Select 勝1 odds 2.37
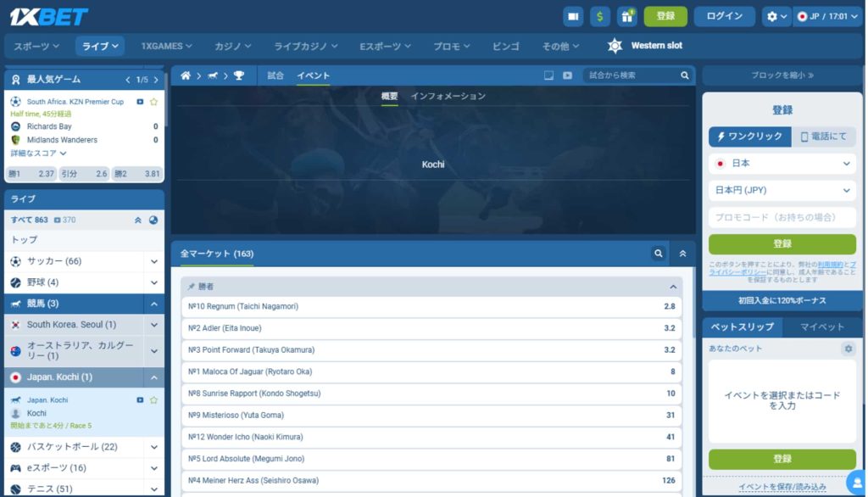The image size is (868, 497). coord(31,174)
